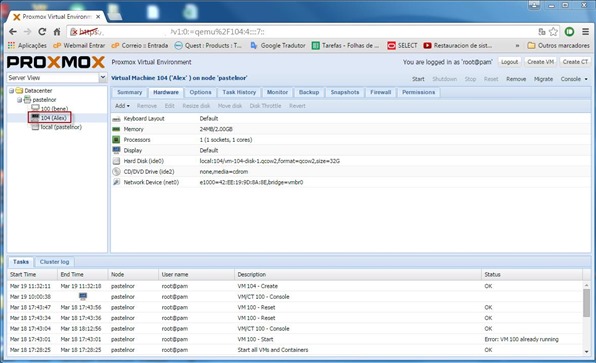Open the Correio :: Entrada bookmark
596x363 pixels.
click(139, 46)
